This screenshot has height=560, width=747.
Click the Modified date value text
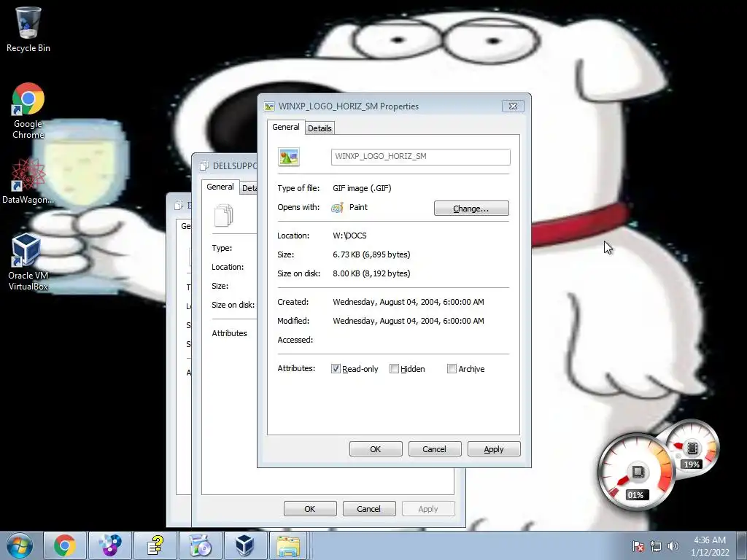(x=409, y=321)
